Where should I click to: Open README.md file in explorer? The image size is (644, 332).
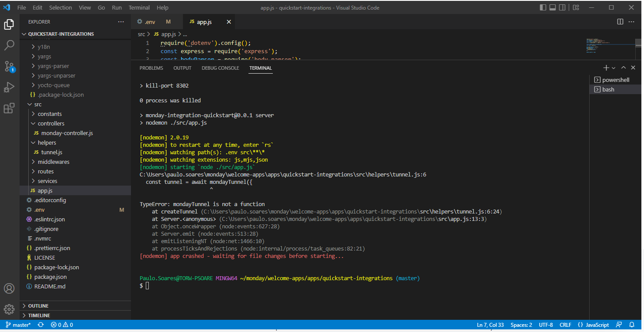75,286
